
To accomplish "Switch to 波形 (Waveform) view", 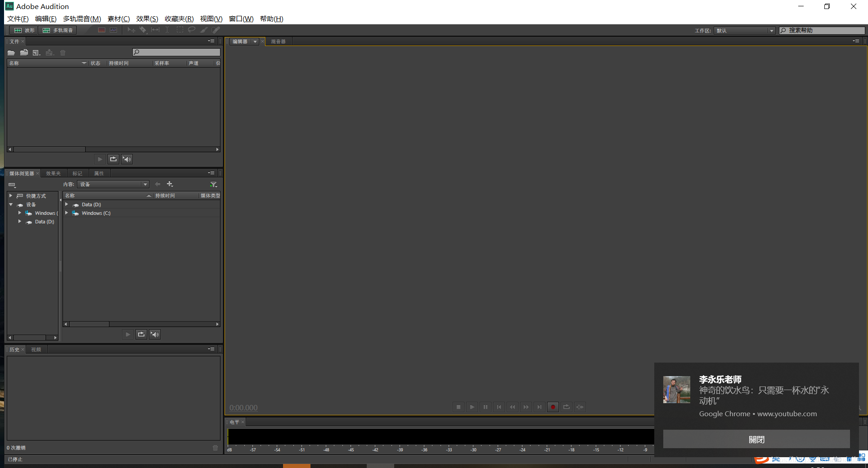I will (x=22, y=30).
